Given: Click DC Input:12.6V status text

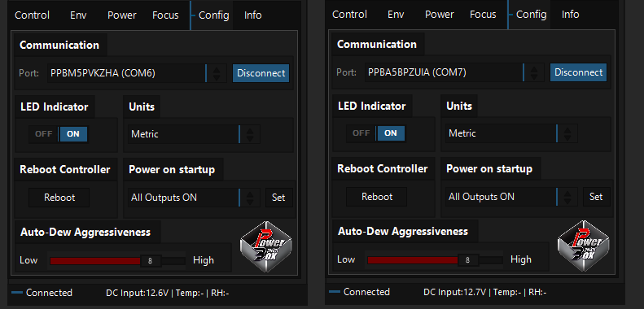Looking at the screenshot, I should (137, 293).
